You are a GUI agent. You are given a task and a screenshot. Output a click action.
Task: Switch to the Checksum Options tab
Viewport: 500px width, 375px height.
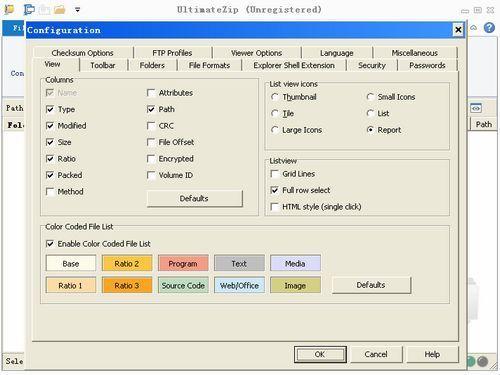pos(82,53)
